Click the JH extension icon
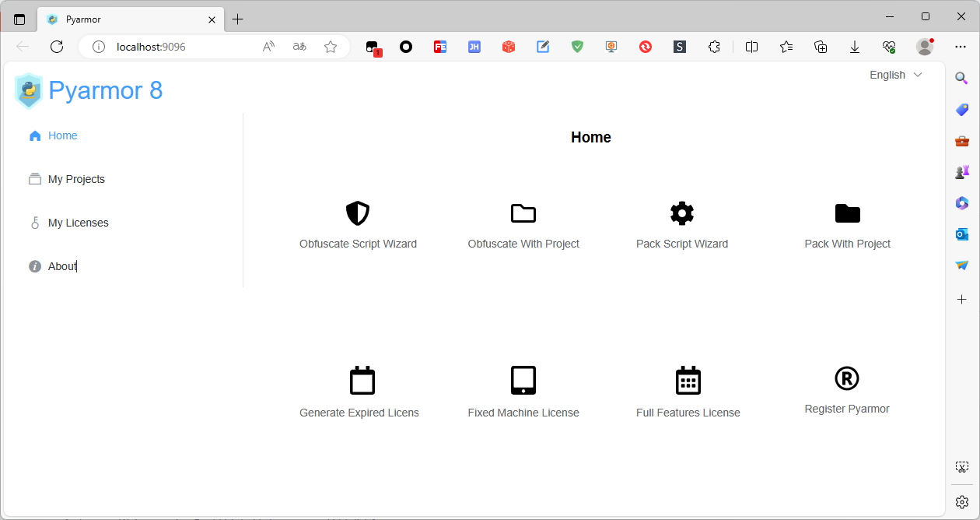980x520 pixels. click(474, 47)
